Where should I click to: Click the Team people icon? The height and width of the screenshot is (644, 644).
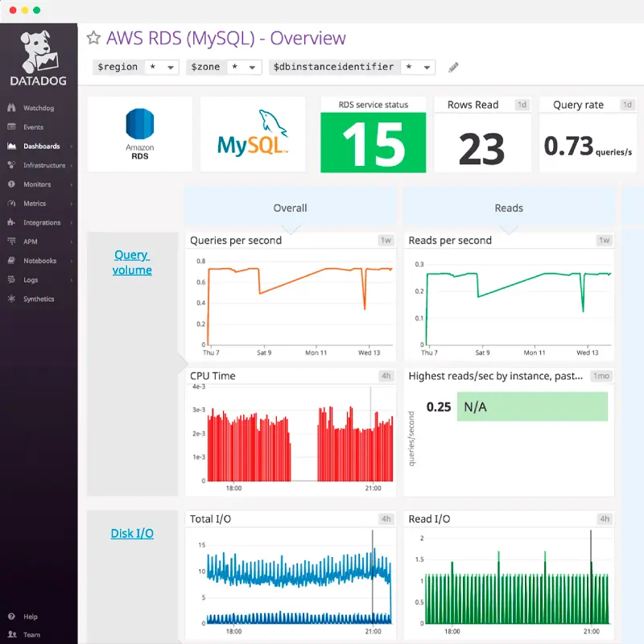tap(12, 634)
